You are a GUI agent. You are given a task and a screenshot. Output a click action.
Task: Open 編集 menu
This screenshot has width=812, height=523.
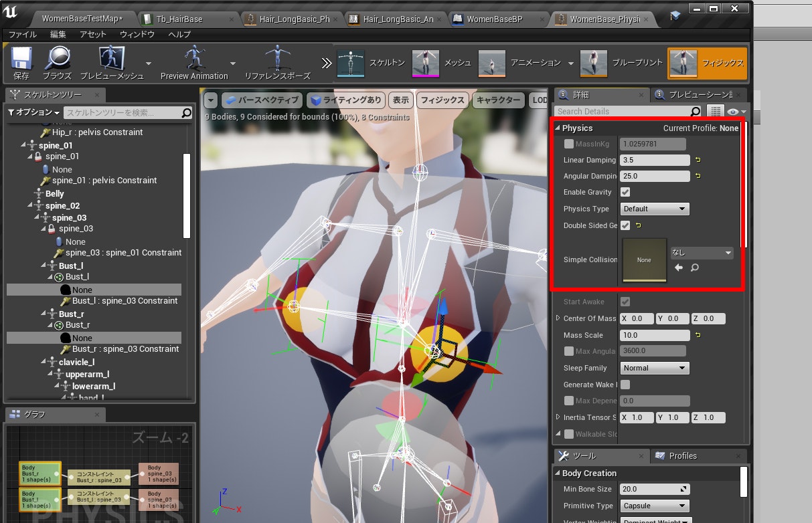coord(58,34)
